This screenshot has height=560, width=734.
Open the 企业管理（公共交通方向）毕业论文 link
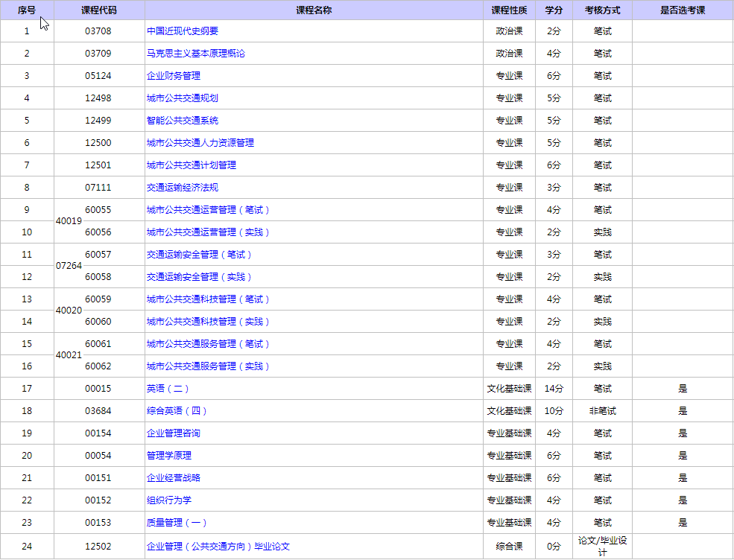(x=218, y=547)
